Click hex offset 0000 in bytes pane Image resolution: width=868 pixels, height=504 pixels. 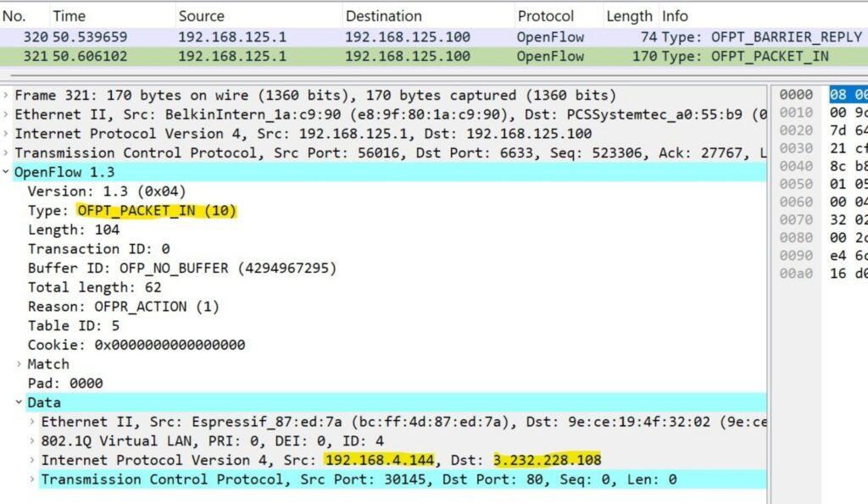[x=795, y=95]
